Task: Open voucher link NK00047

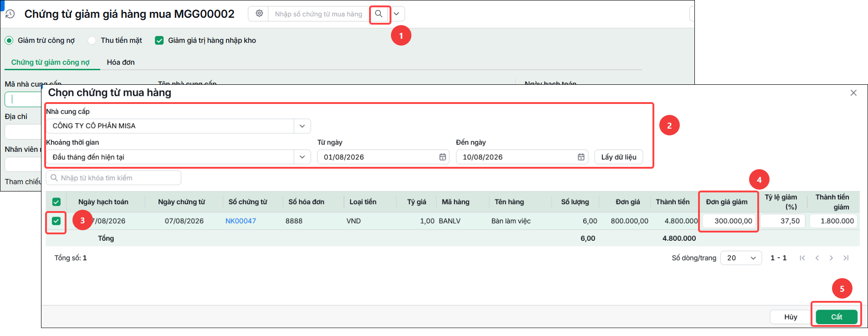Action: pyautogui.click(x=241, y=221)
